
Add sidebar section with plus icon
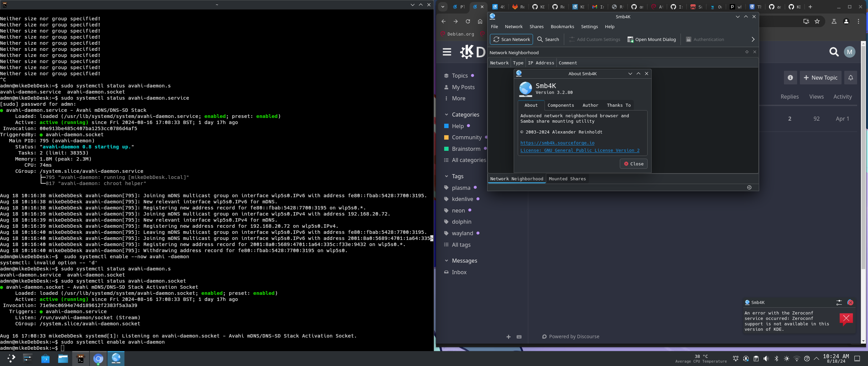coord(508,337)
